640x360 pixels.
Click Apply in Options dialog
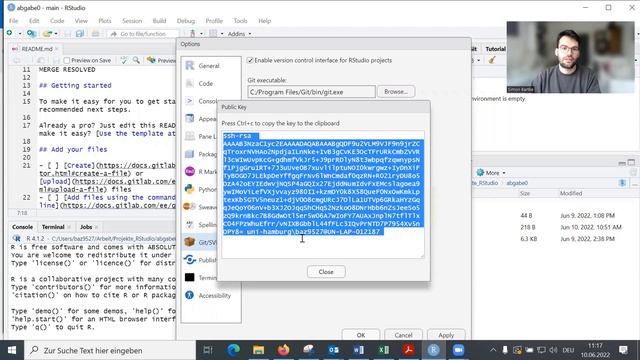point(446,335)
